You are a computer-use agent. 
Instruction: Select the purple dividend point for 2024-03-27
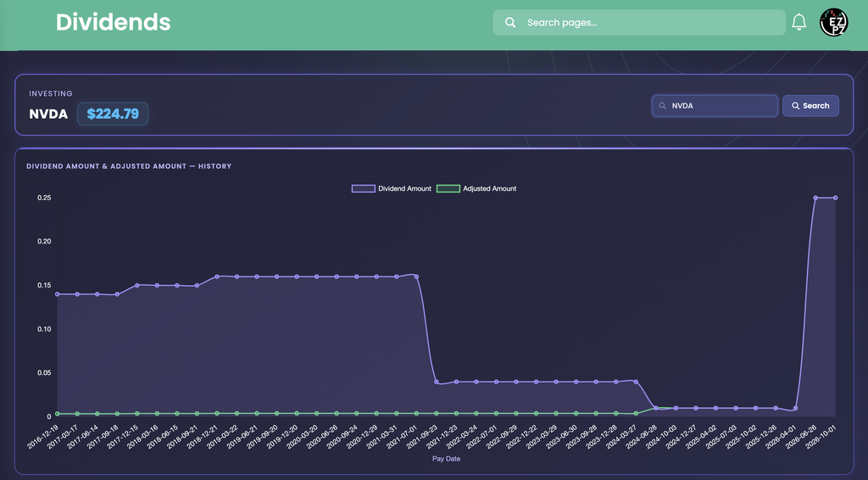(636, 382)
